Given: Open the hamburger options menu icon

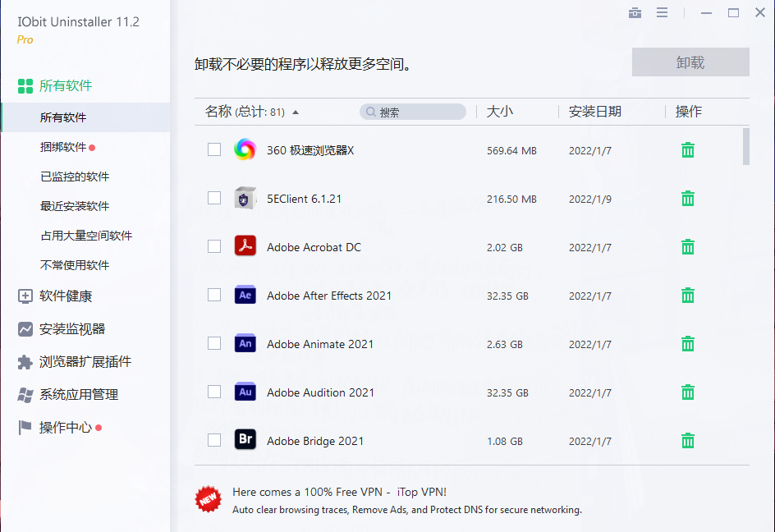Looking at the screenshot, I should tap(662, 13).
